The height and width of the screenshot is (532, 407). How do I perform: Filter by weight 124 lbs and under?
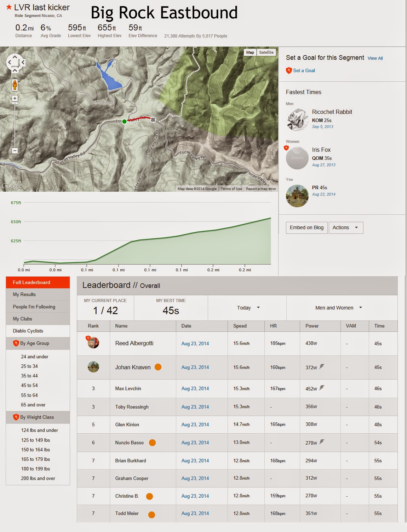click(39, 430)
